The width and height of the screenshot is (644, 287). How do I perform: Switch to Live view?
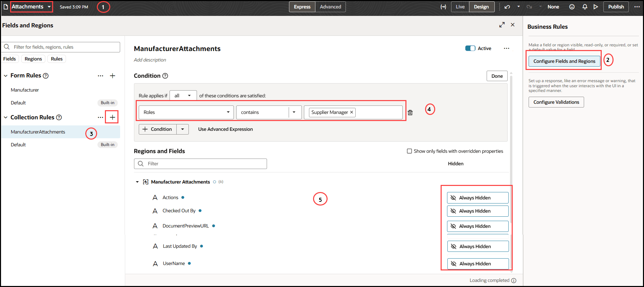(x=460, y=7)
